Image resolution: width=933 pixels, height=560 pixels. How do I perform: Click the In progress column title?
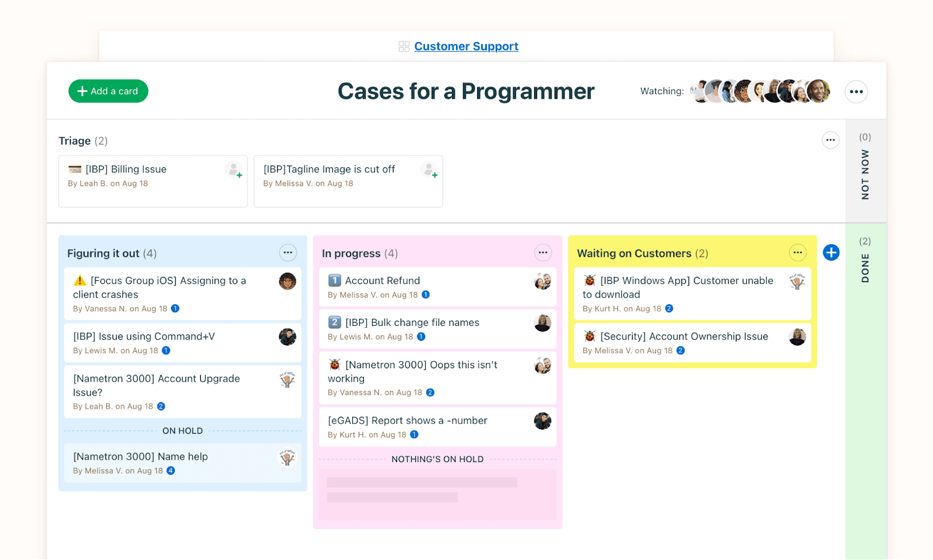tap(351, 253)
